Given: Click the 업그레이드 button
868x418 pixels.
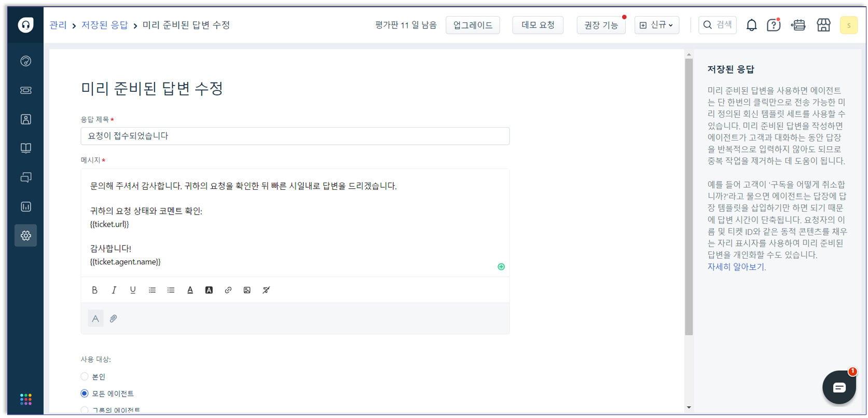Looking at the screenshot, I should point(473,25).
